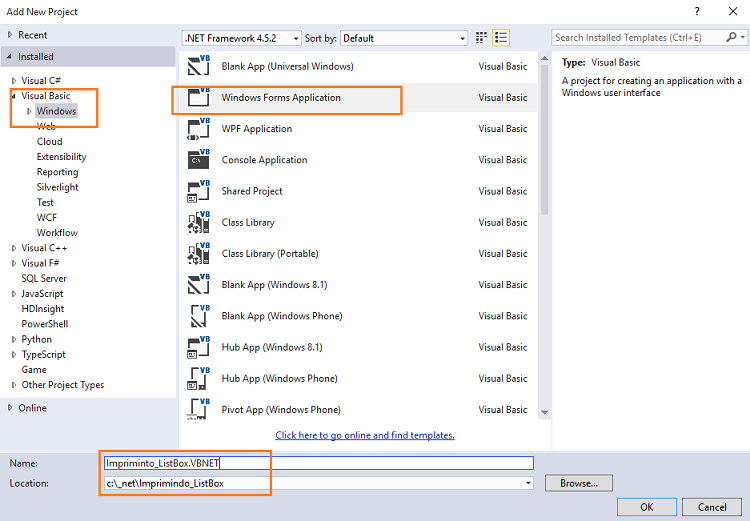Expand the Visual C++ node

pos(14,248)
